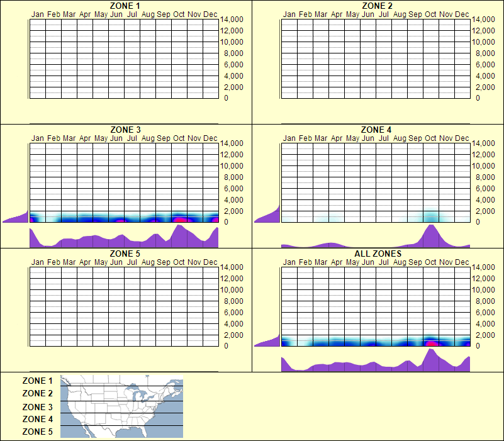Click ZONE 1 label beside the map
This screenshot has height=441, width=504.
[37, 381]
